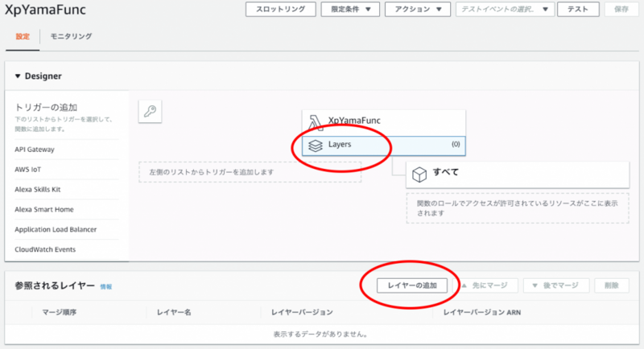Open the テストイベントの選択 dropdown
Image resolution: width=644 pixels, height=349 pixels.
tap(506, 9)
